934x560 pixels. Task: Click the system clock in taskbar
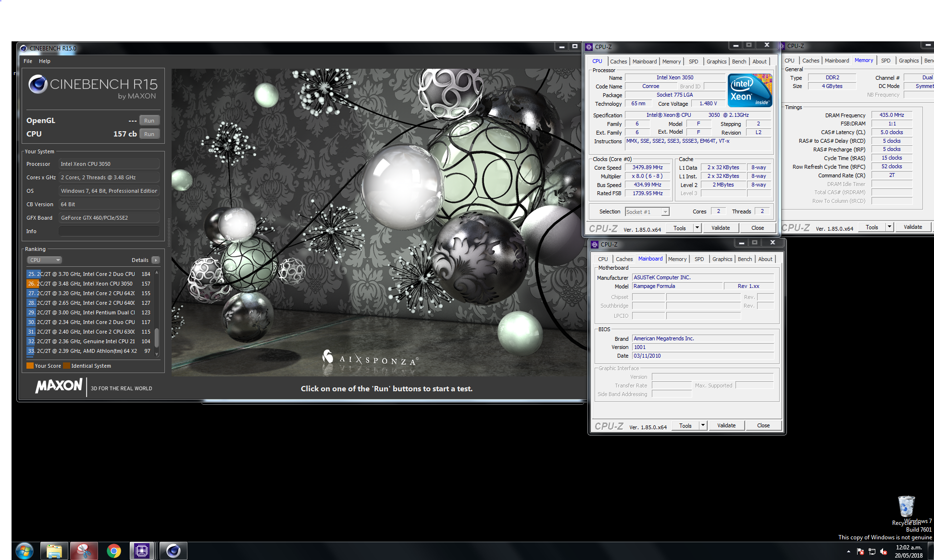(909, 551)
